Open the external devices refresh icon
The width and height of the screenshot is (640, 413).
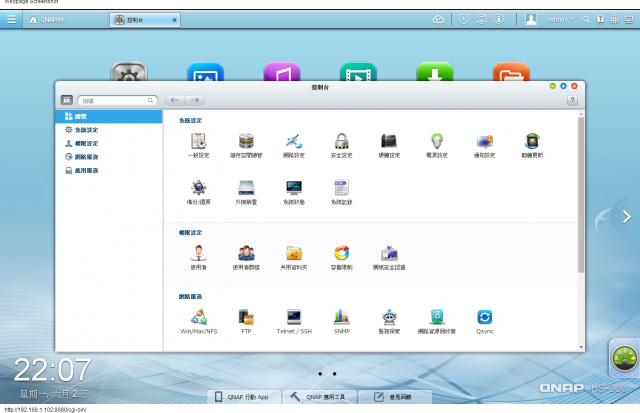click(x=481, y=19)
